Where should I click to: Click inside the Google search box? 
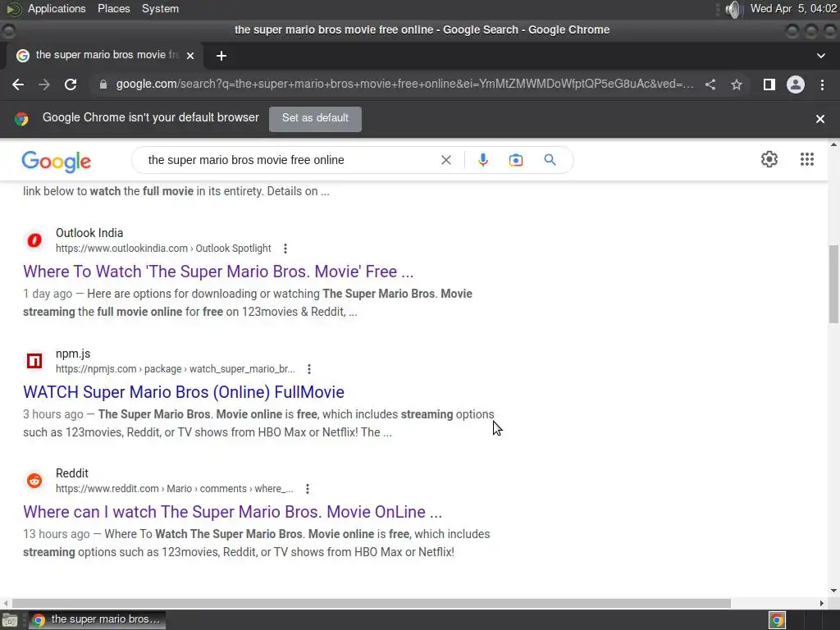coord(290,160)
